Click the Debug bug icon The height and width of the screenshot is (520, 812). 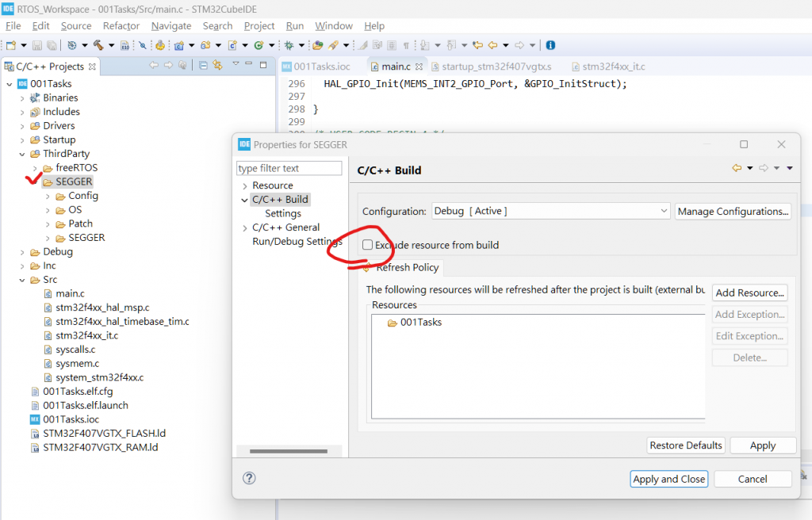pyautogui.click(x=289, y=45)
